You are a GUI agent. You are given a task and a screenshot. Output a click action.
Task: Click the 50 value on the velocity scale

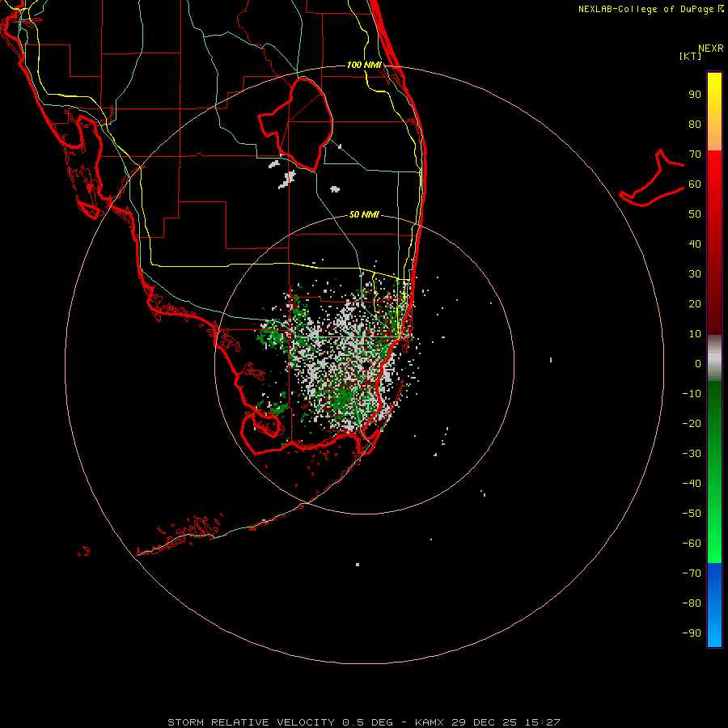pos(695,214)
